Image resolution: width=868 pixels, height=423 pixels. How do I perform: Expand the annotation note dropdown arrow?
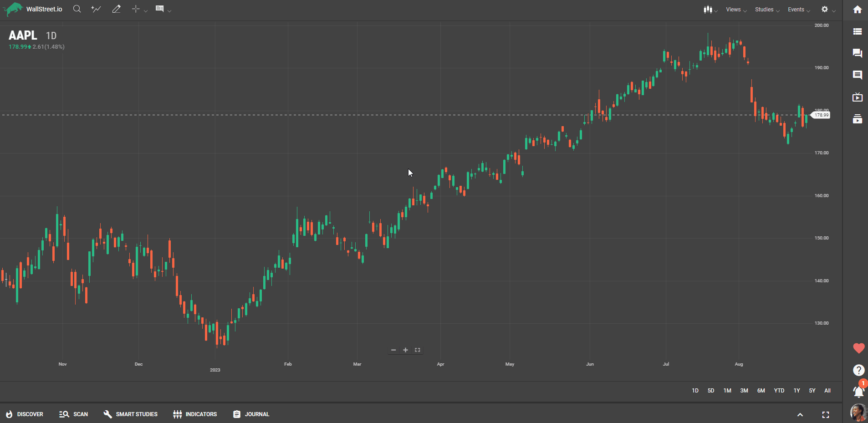point(169,10)
